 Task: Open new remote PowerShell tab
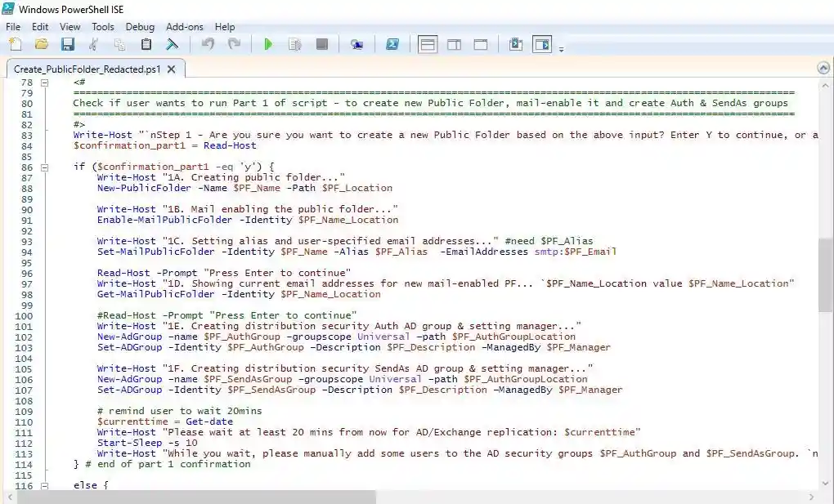click(356, 44)
